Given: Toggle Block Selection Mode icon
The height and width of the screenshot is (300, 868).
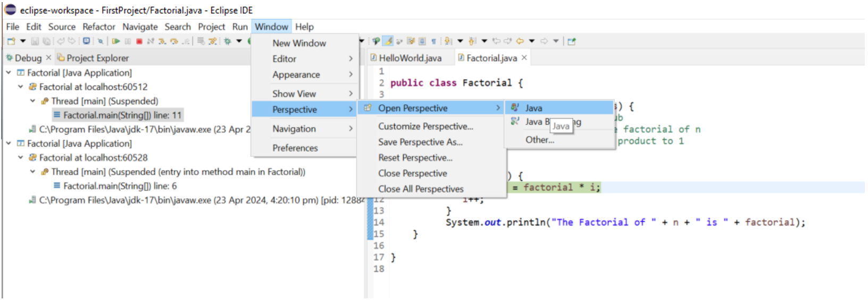Looking at the screenshot, I should click(422, 41).
